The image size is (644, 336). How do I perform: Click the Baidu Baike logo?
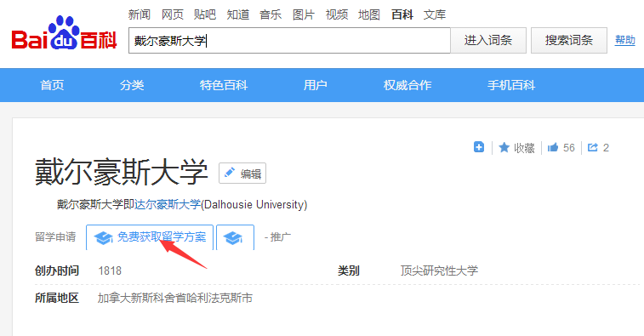click(64, 33)
